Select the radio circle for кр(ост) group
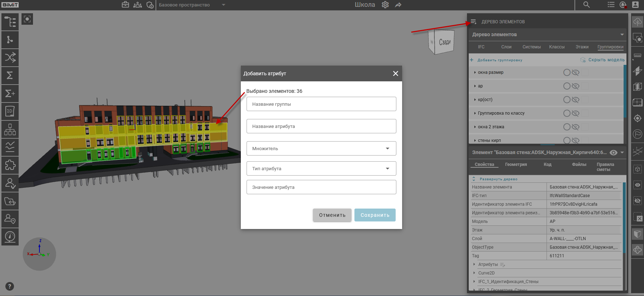The height and width of the screenshot is (296, 644). [x=567, y=100]
